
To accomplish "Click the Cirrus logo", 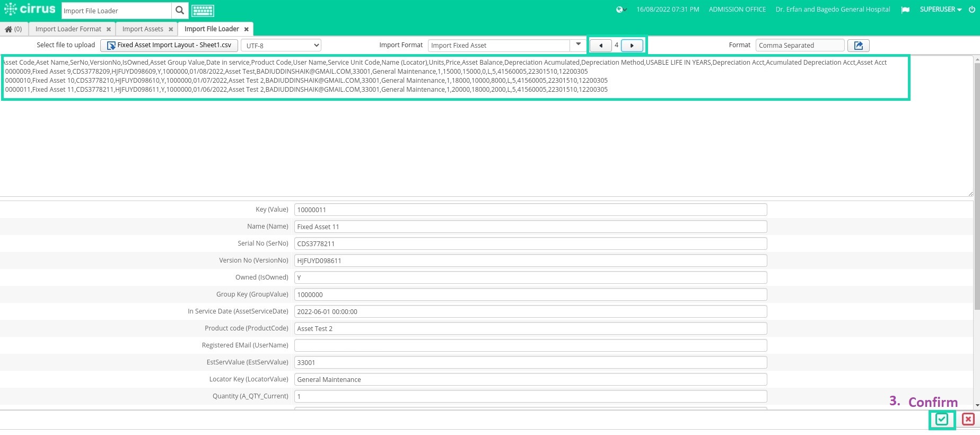I will pos(30,9).
